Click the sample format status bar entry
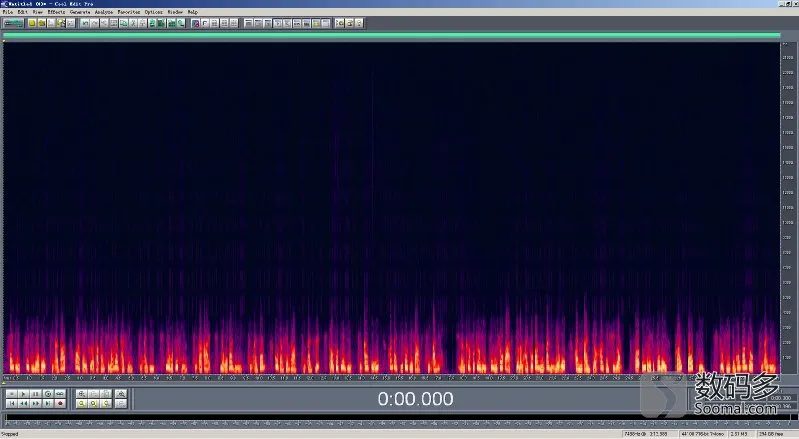This screenshot has height=439, width=799. coord(702,434)
